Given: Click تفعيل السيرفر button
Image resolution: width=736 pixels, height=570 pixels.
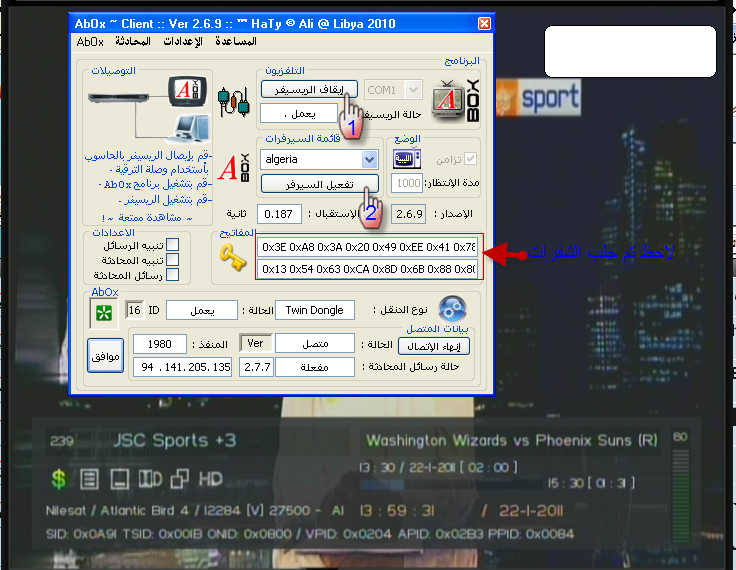Looking at the screenshot, I should [320, 184].
